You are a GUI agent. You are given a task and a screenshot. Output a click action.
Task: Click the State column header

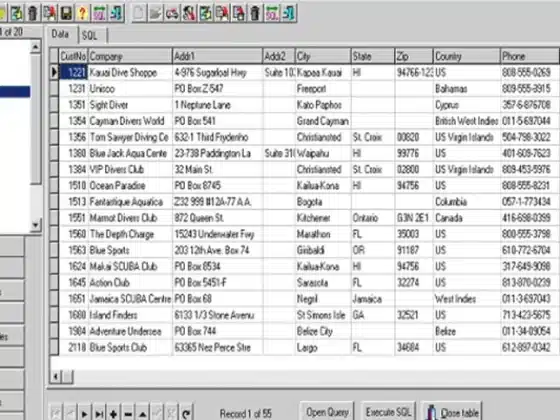(373, 56)
